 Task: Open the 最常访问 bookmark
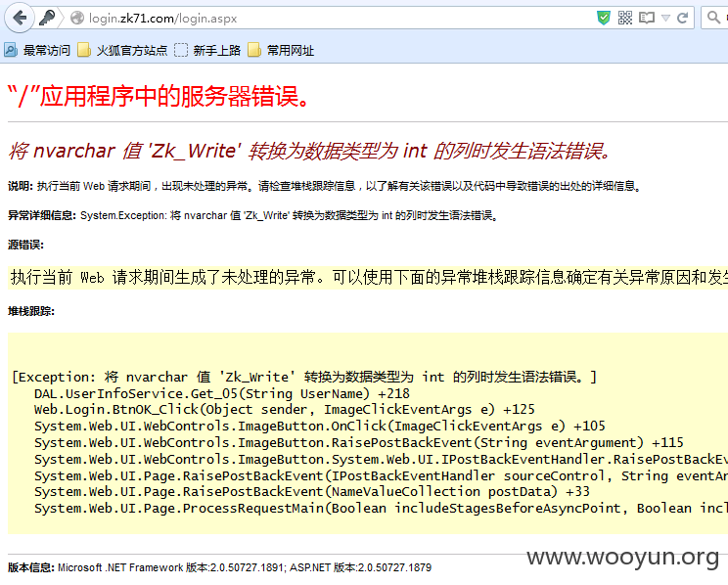click(x=37, y=50)
